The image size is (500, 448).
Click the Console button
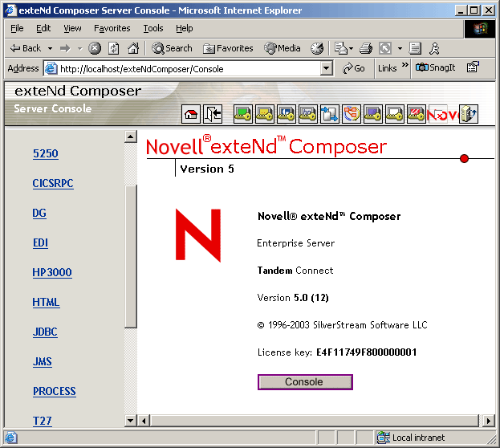click(x=305, y=382)
